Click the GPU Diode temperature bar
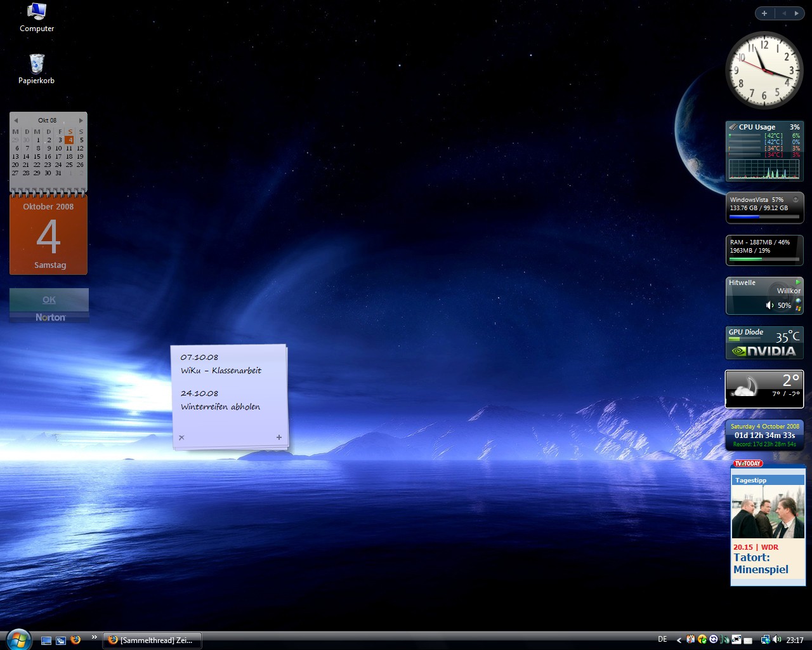The image size is (812, 650). pos(745,339)
